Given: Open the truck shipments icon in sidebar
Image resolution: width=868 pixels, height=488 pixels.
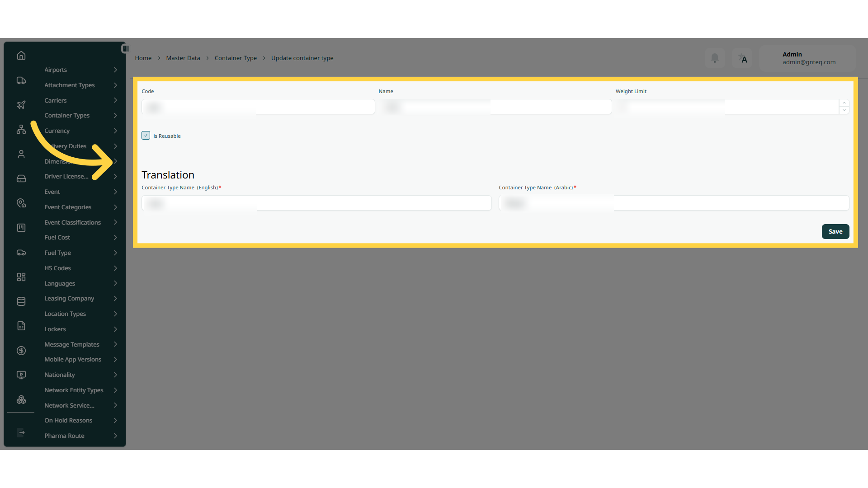Looking at the screenshot, I should click(x=21, y=80).
